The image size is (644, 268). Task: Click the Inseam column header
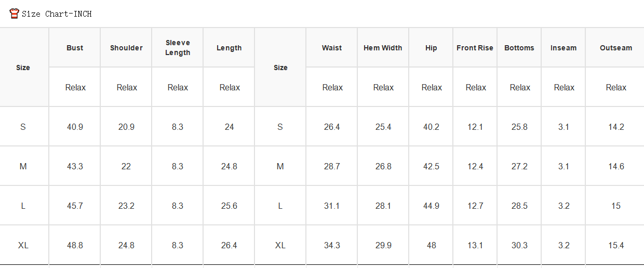pyautogui.click(x=563, y=48)
